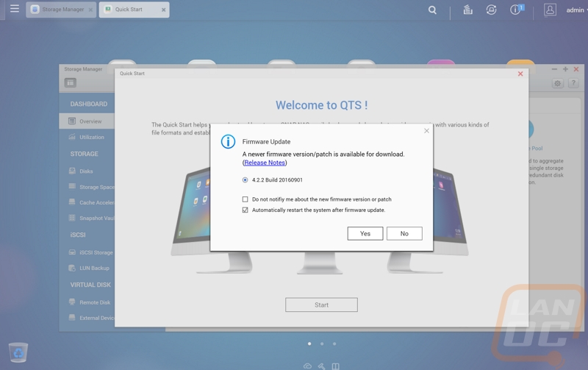Open Snapshot Vault in the sidebar
This screenshot has width=588, height=370.
[x=87, y=218]
